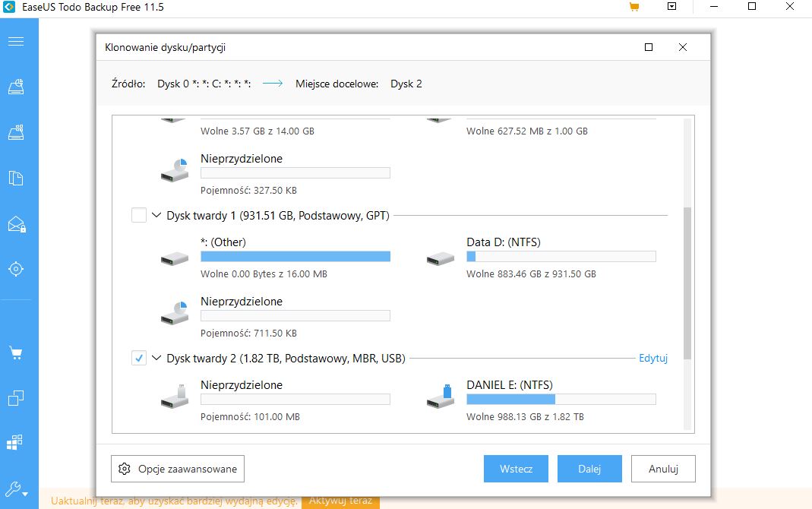Click the Dalej button
The image size is (812, 509).
[589, 469]
